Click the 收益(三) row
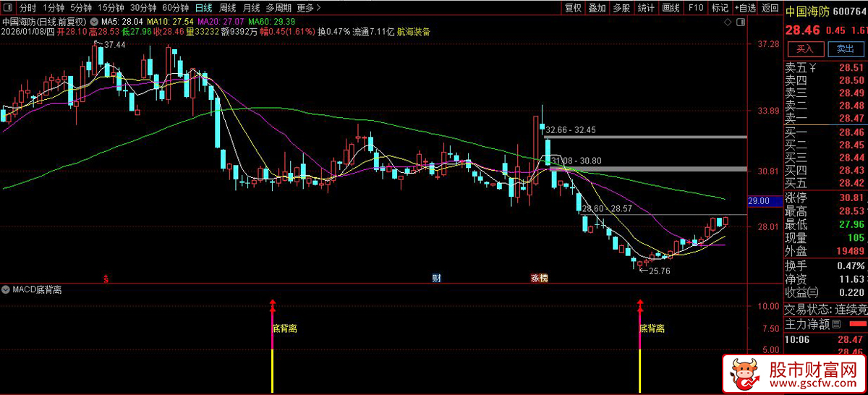868x395 pixels. tap(826, 293)
